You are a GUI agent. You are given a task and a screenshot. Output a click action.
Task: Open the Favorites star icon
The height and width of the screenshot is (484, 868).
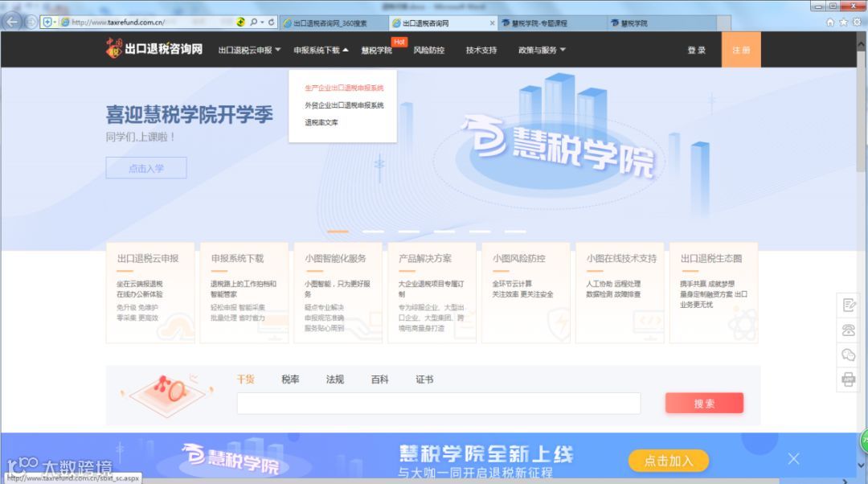tap(843, 23)
